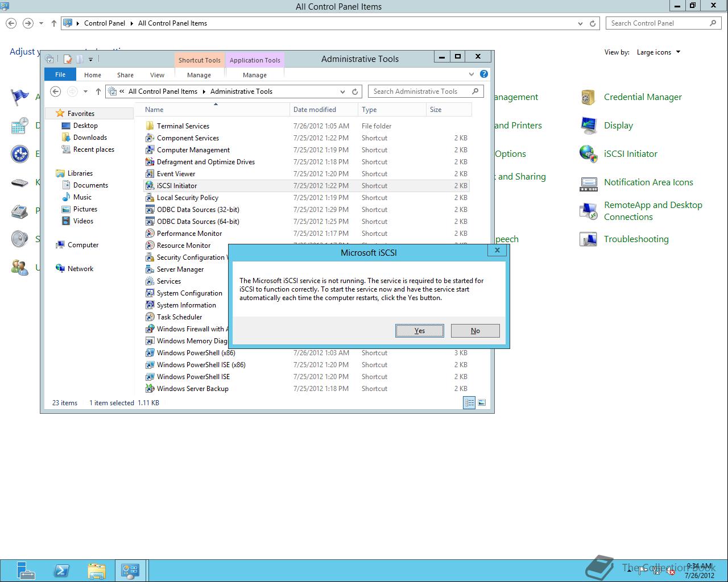Open iSCSI Initiator link in Control Panel
Viewport: 728px width, 582px height.
pos(630,154)
